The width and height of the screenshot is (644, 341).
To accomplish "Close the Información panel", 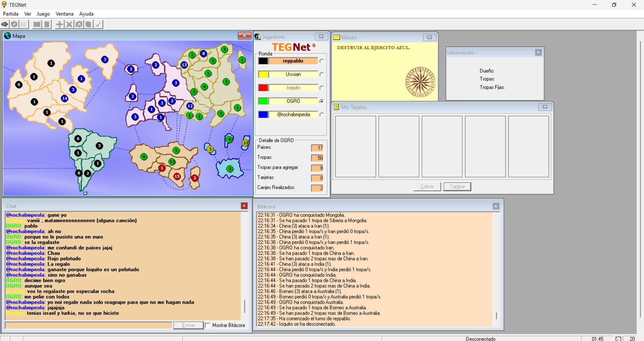I will (x=538, y=52).
